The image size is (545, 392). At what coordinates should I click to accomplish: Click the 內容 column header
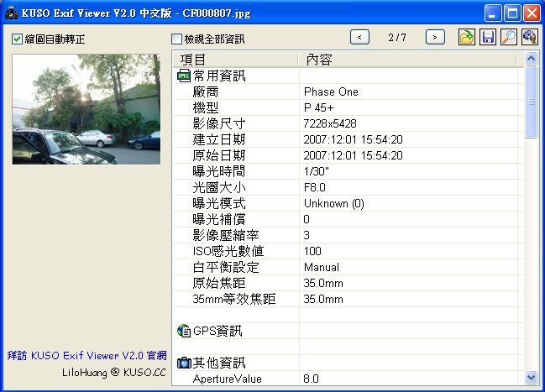tap(410, 60)
